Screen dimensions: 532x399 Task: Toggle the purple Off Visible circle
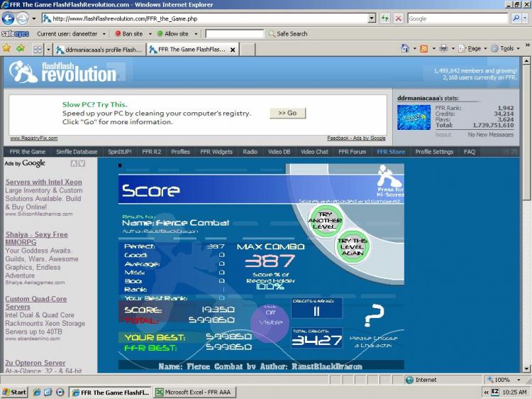click(270, 322)
